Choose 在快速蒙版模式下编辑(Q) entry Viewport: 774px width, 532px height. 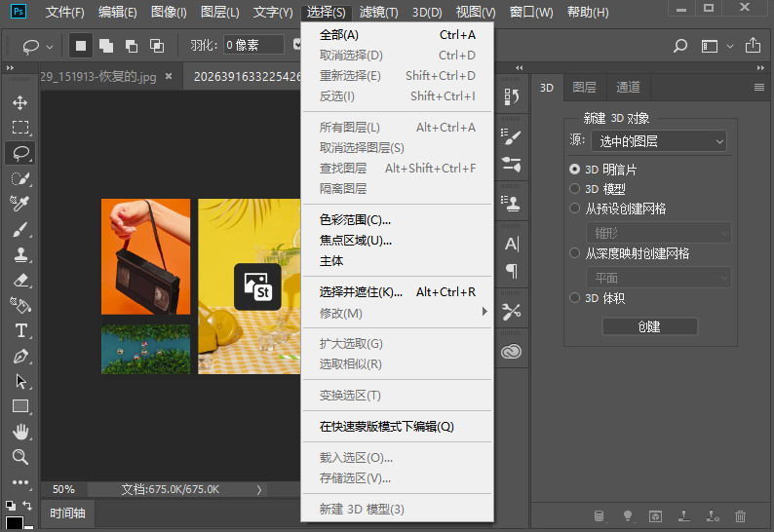click(x=397, y=427)
